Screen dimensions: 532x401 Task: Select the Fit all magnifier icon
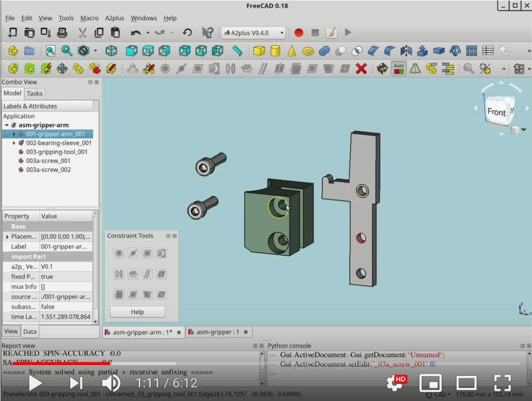point(50,50)
